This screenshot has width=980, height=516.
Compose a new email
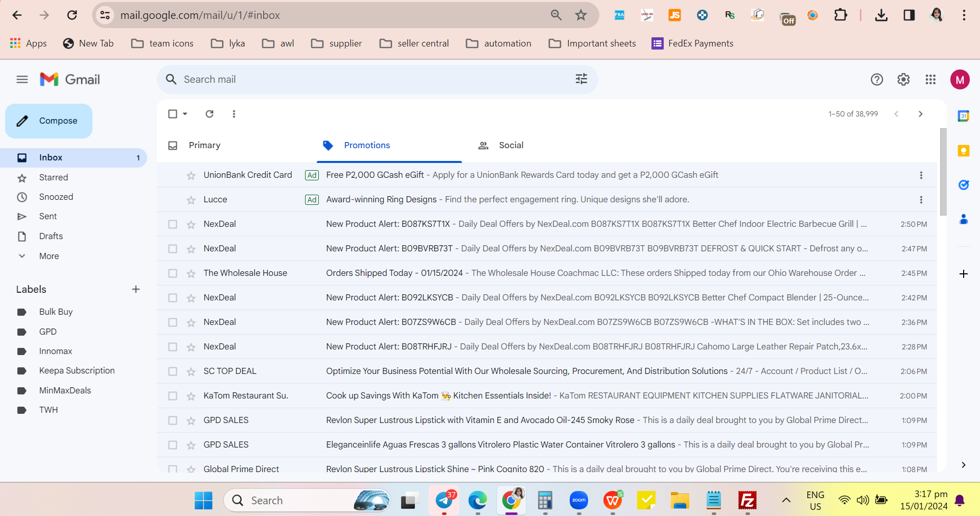click(49, 121)
